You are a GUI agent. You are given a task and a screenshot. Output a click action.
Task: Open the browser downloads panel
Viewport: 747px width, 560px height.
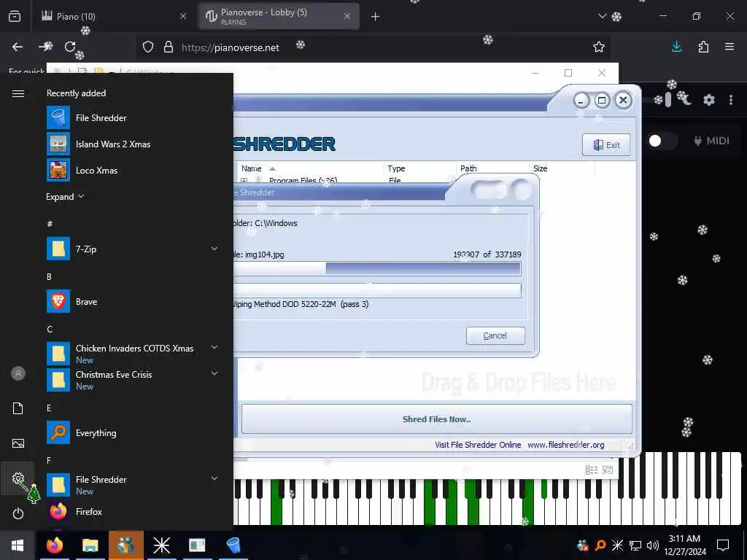[676, 47]
